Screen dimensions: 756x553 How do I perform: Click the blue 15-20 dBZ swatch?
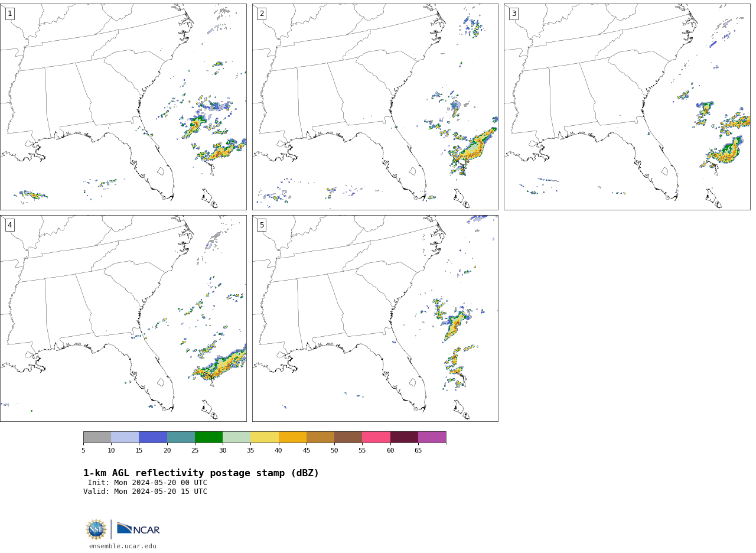153,437
